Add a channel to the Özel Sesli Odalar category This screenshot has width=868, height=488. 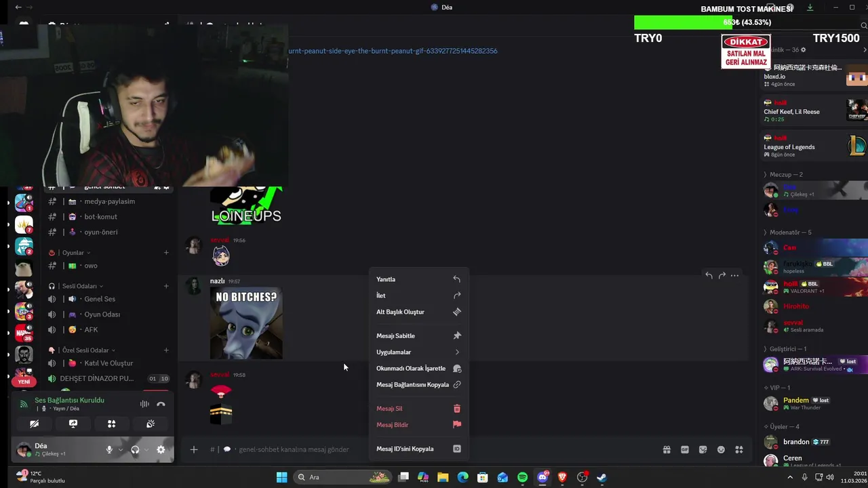166,350
